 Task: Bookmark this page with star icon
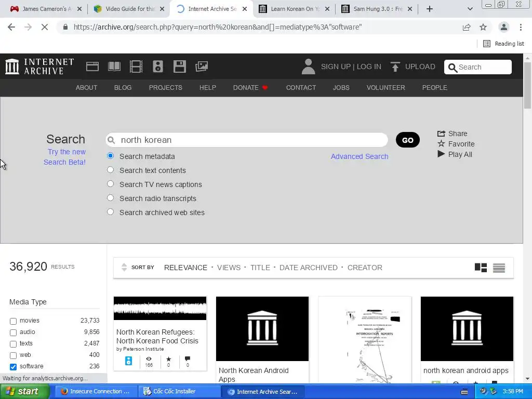point(483,27)
